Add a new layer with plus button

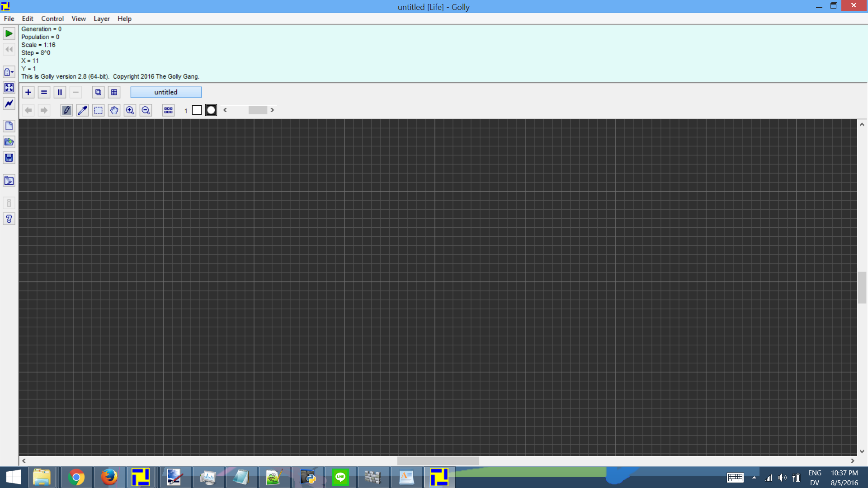coord(28,92)
